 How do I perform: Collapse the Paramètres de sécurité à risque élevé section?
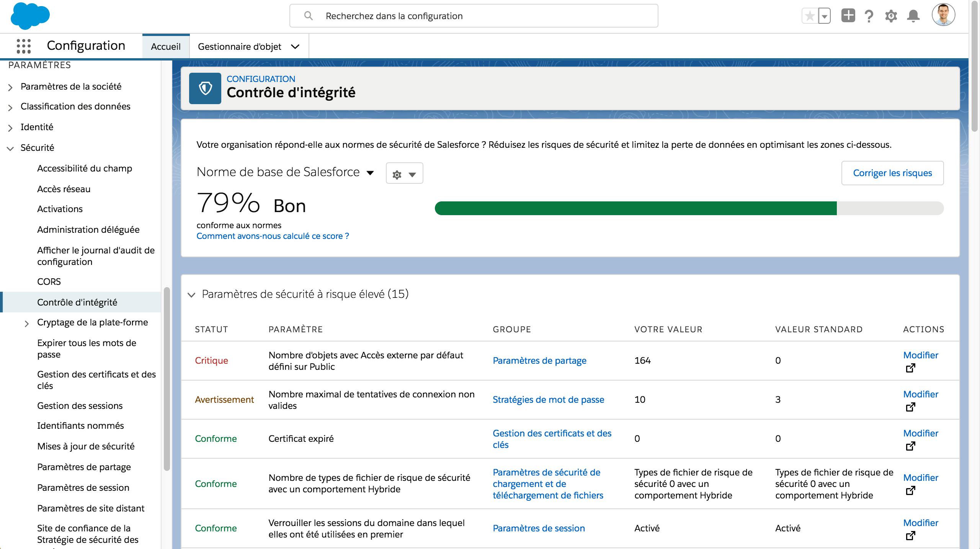pos(191,294)
